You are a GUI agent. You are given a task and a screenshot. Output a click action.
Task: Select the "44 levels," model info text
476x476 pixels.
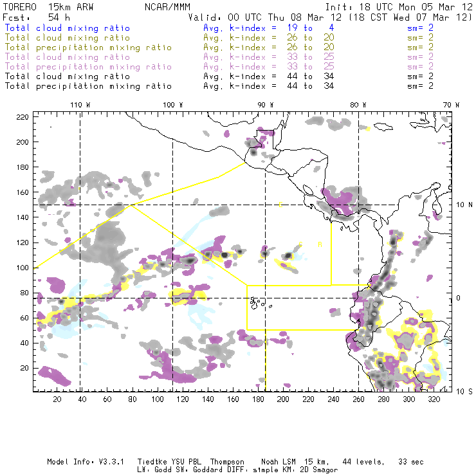[x=363, y=462]
